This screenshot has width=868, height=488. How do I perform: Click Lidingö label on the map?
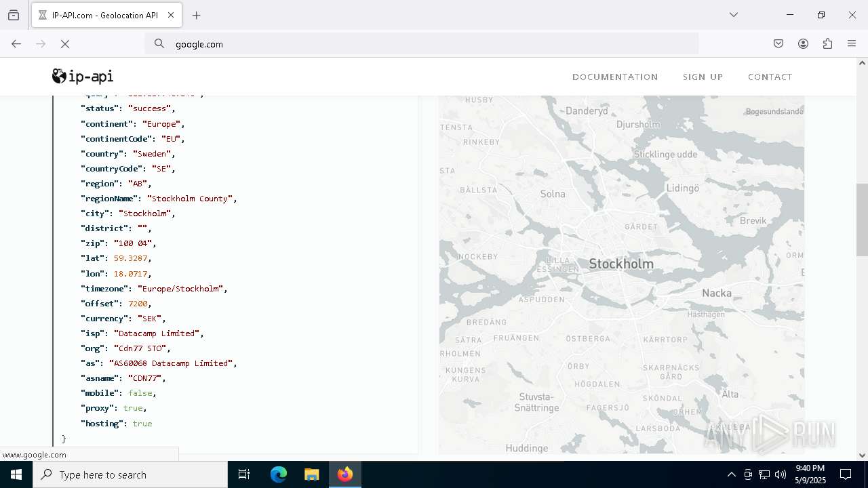coord(683,188)
